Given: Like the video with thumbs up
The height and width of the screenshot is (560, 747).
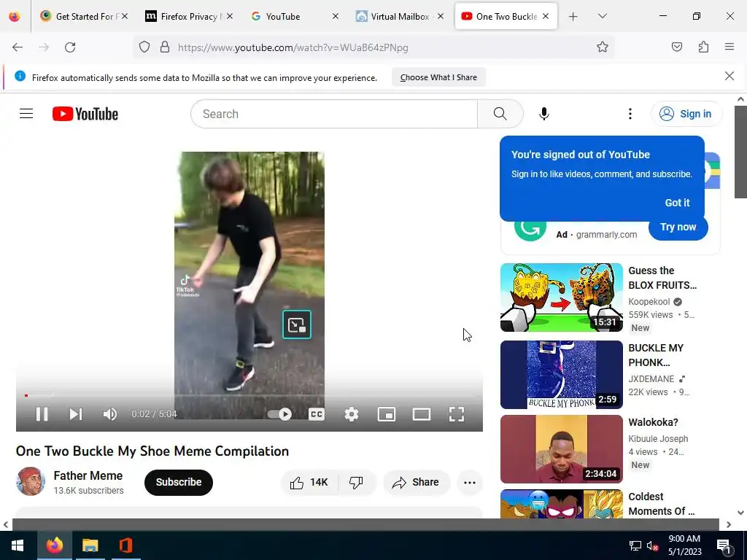Looking at the screenshot, I should [309, 483].
